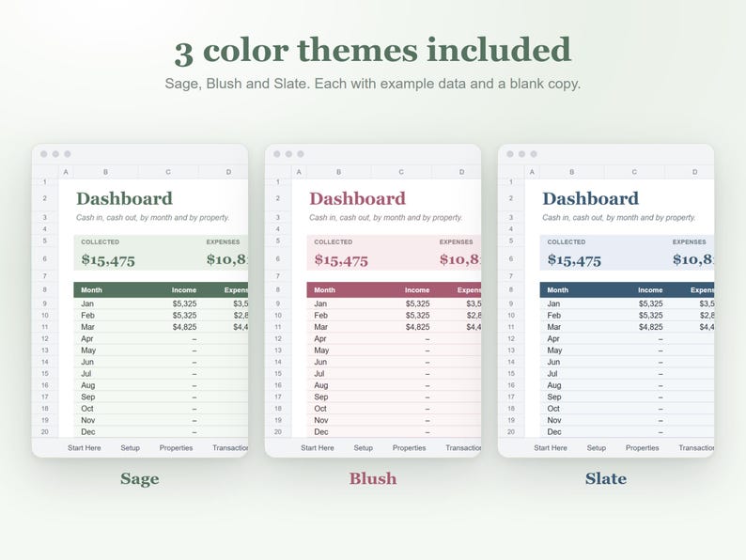Click row number 20 in Slate sheet

click(x=511, y=432)
